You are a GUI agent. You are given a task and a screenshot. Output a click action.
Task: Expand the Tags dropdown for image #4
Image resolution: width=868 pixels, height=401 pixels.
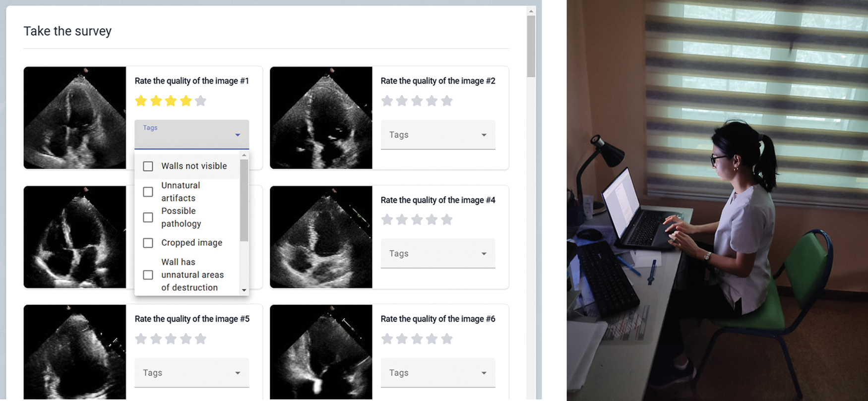click(x=437, y=254)
